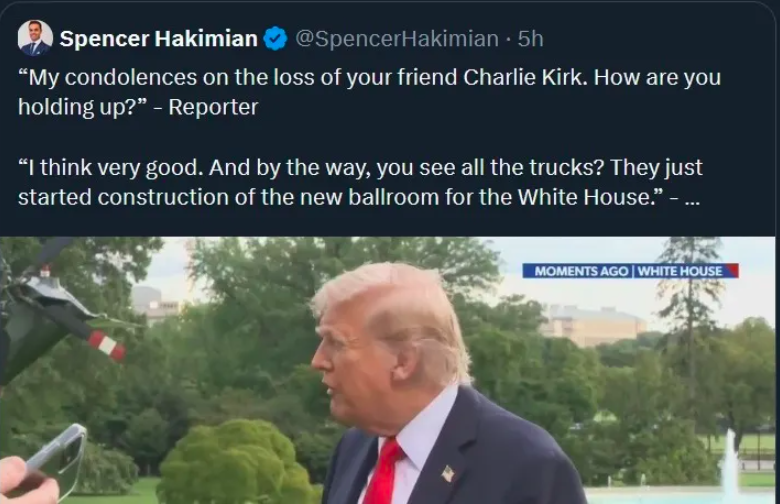Click the flag lapel pin in the video
Screen dimensions: 780x504
click(447, 474)
